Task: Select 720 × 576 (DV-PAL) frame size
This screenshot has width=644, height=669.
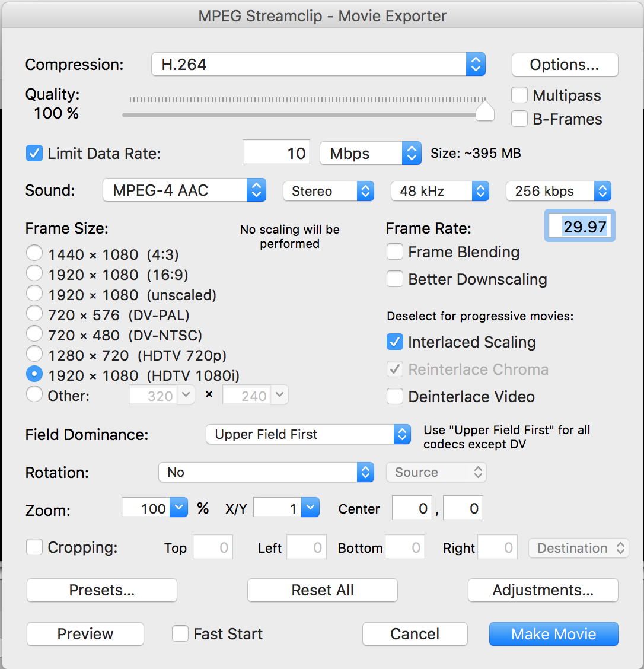Action: (x=34, y=313)
